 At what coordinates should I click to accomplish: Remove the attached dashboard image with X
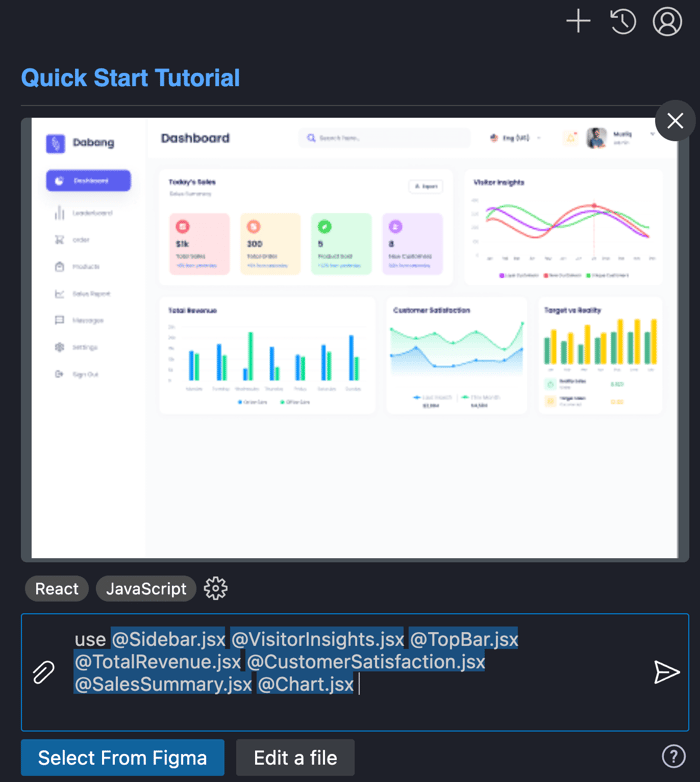[675, 121]
